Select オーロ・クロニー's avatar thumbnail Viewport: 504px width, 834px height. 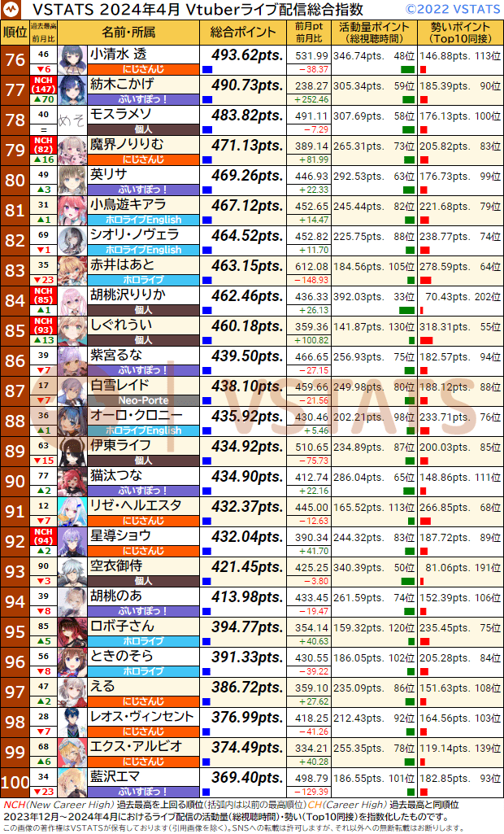(x=72, y=421)
